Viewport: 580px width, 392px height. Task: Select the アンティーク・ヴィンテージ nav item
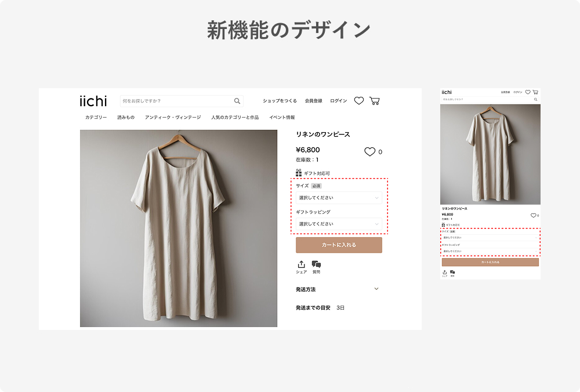(x=172, y=117)
